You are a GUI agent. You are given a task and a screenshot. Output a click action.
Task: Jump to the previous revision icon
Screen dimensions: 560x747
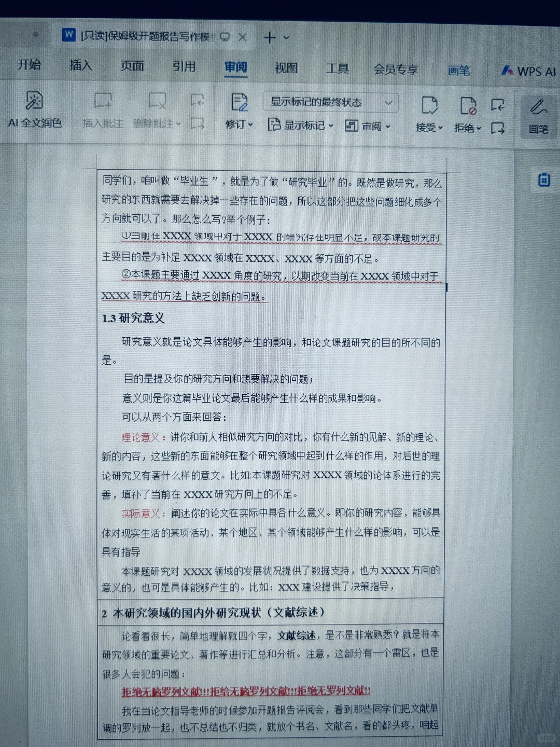click(x=498, y=105)
